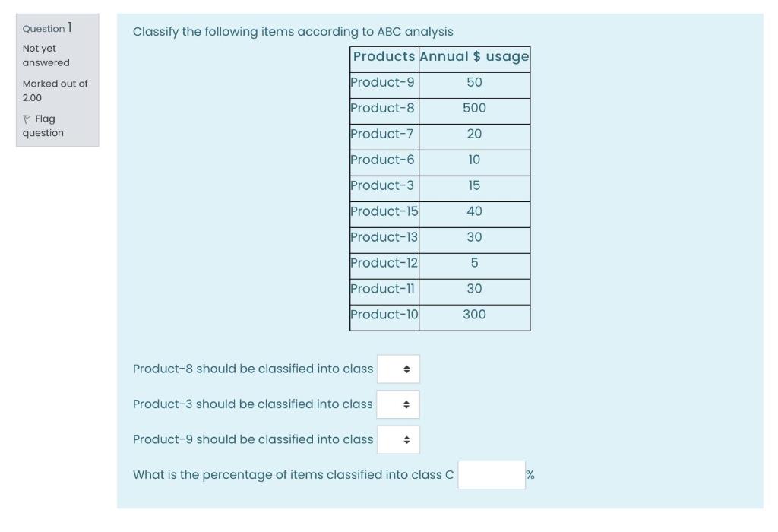Open the Product-3 classification dropdown
778x532 pixels.
(398, 404)
